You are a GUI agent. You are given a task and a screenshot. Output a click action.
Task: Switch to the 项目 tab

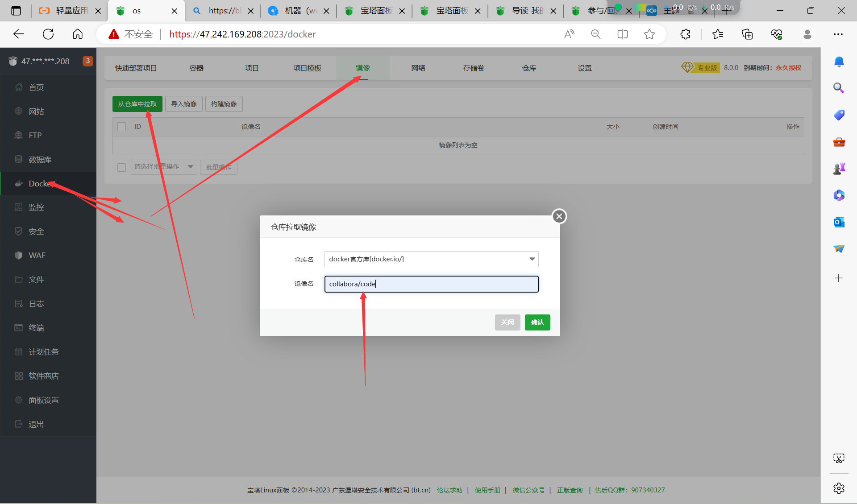(x=252, y=68)
